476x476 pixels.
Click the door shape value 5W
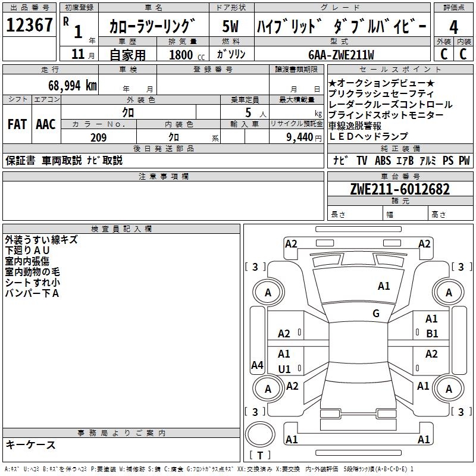point(231,26)
